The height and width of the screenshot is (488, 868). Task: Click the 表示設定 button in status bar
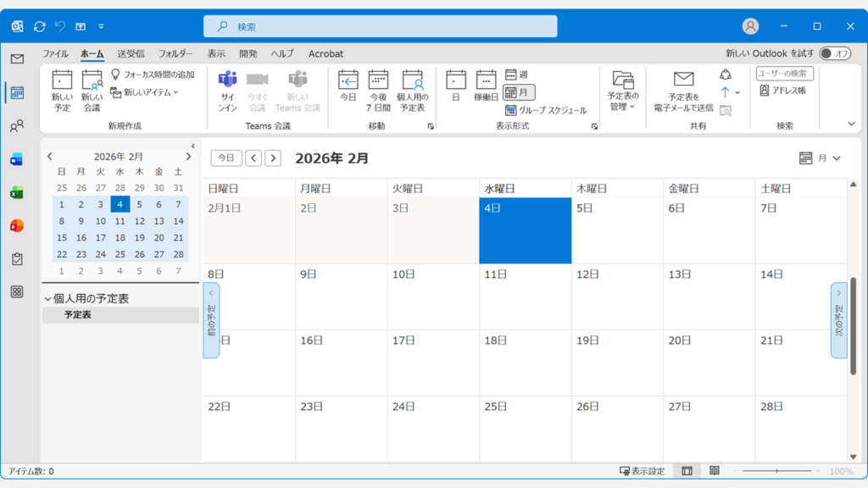click(645, 471)
